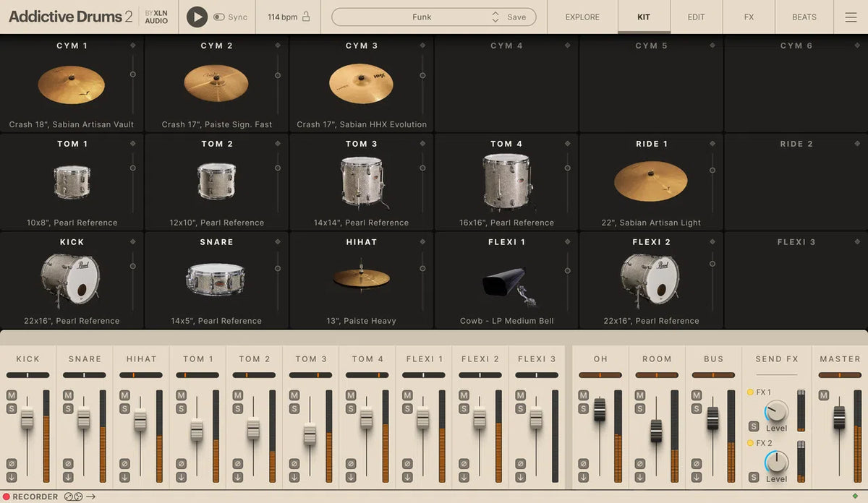Open the Kick channel output routing arrow
Viewport: 868px width, 503px height.
12,477
